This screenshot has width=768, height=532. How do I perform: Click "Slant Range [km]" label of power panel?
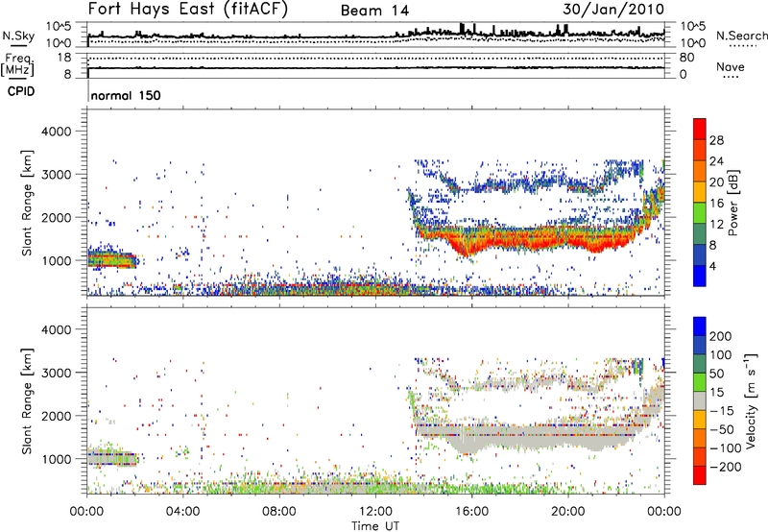[x=27, y=203]
